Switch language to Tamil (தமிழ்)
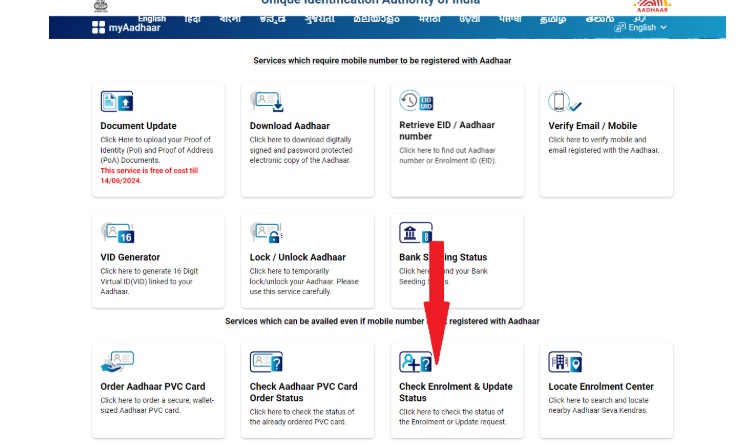 (x=553, y=19)
